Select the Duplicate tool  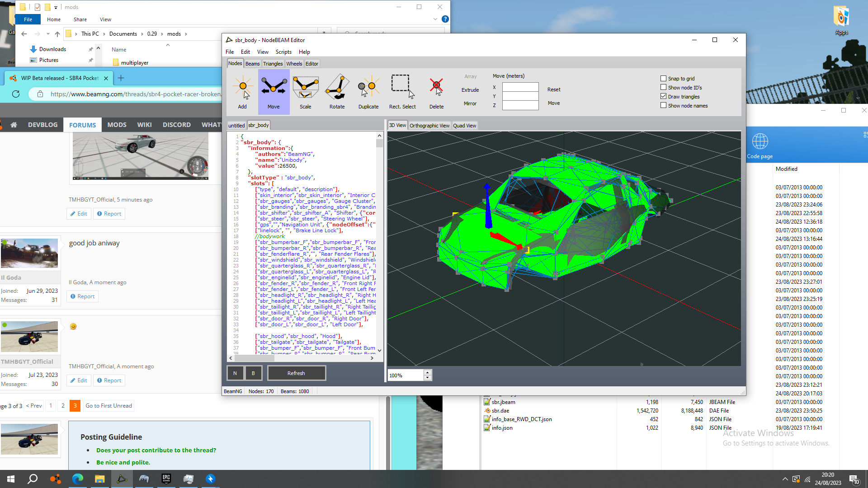click(x=368, y=92)
